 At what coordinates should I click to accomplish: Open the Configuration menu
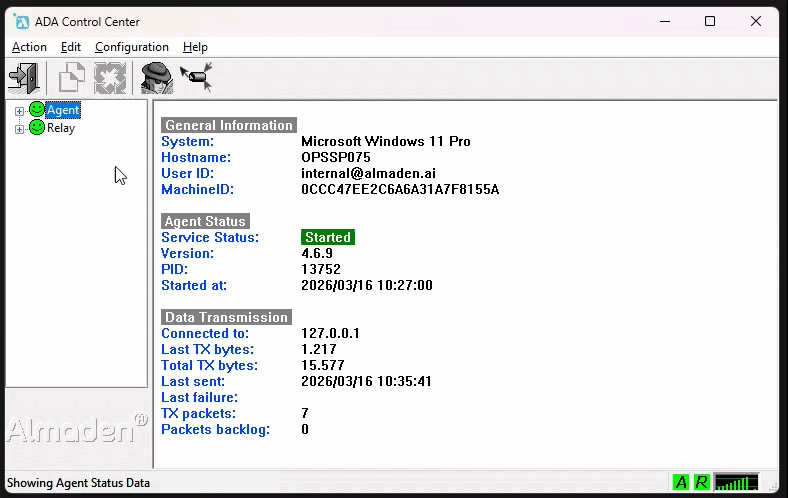(x=132, y=47)
